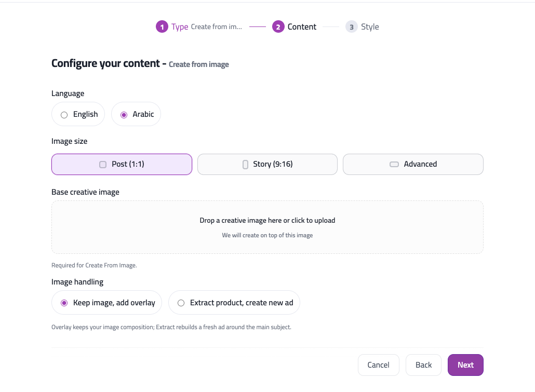Image resolution: width=535 pixels, height=392 pixels.
Task: Select the Post (1:1) square icon
Action: coord(102,164)
